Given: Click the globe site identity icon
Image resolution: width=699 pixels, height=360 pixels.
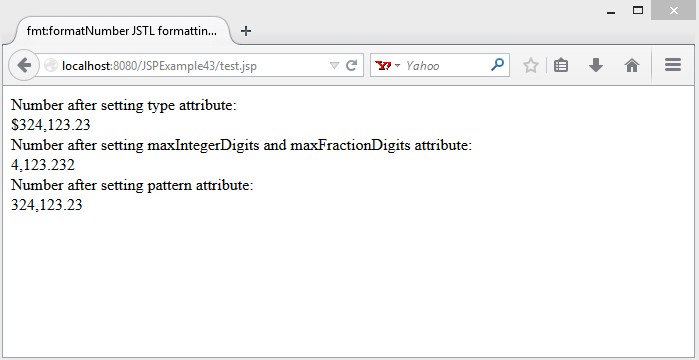Looking at the screenshot, I should 51,65.
